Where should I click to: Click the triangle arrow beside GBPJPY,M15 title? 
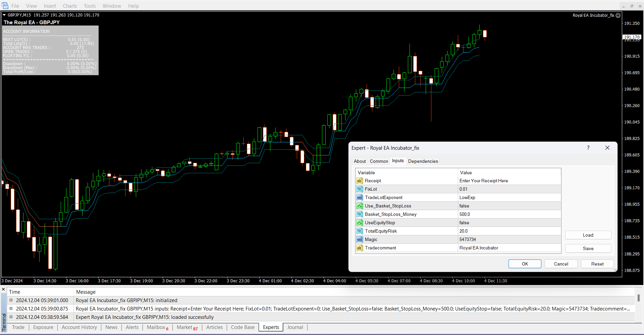(x=4, y=15)
